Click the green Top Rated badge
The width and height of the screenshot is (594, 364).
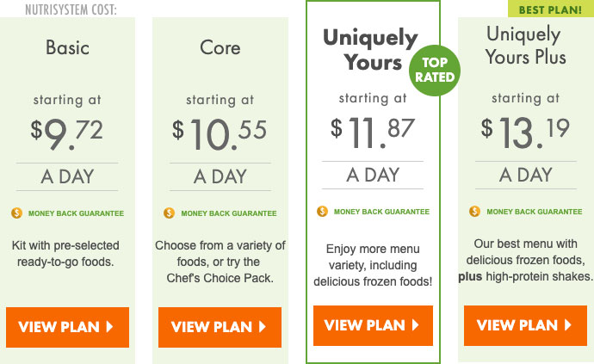pyautogui.click(x=435, y=70)
